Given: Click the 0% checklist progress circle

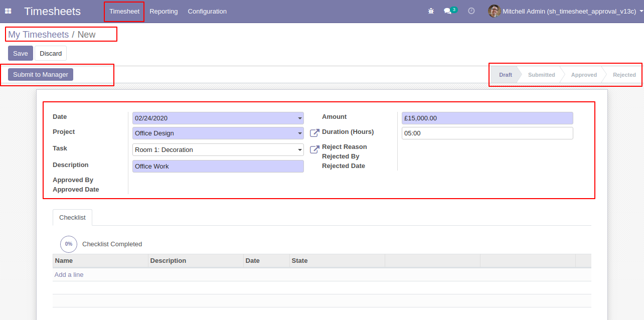Looking at the screenshot, I should [x=69, y=244].
